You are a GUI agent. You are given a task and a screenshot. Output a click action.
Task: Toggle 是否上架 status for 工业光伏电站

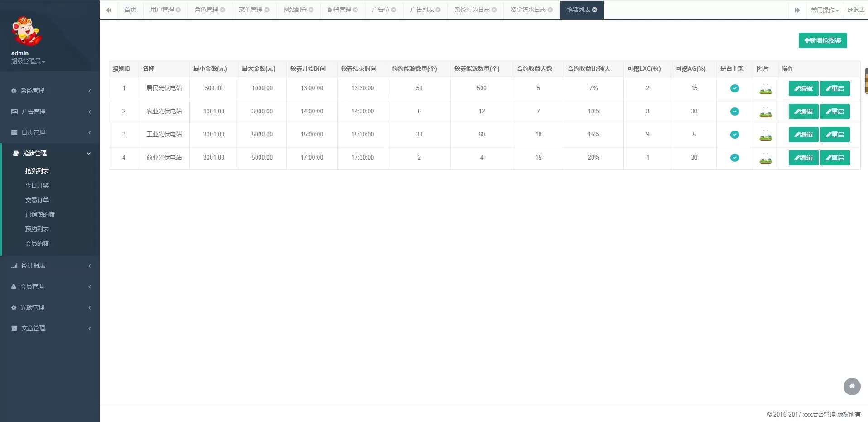[x=734, y=135]
